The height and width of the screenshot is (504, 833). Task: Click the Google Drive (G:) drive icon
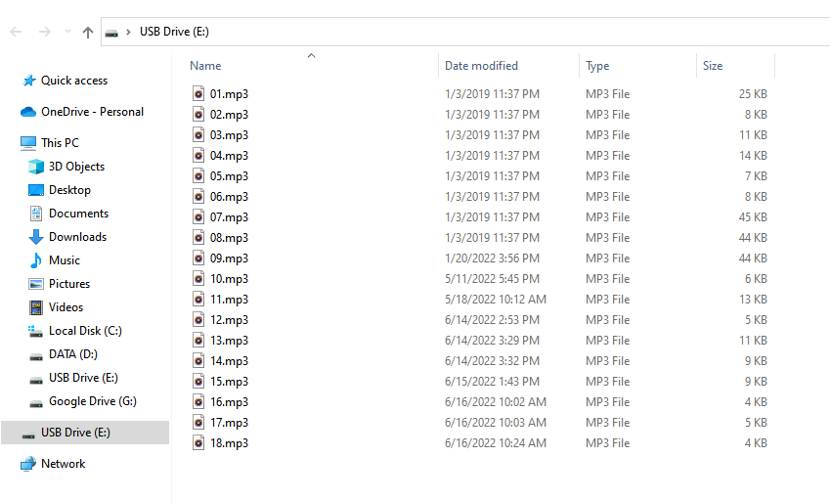36,404
